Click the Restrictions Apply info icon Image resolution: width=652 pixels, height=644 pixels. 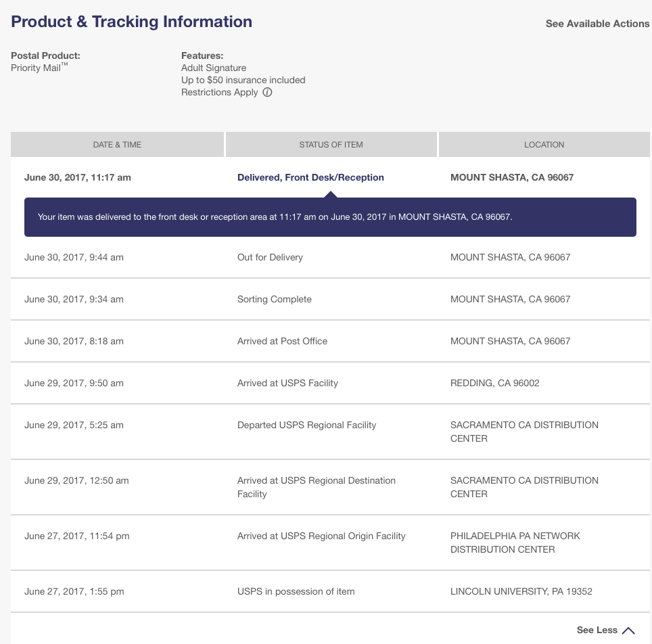tap(267, 93)
